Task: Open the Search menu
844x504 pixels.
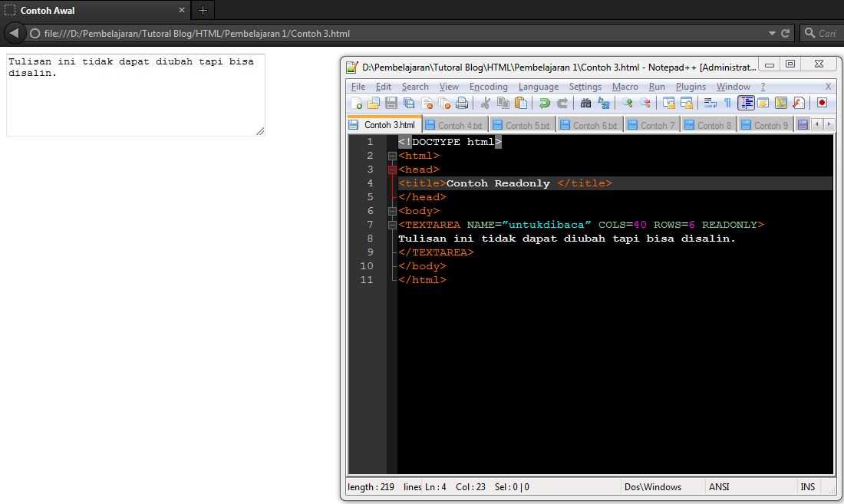Action: [x=415, y=87]
